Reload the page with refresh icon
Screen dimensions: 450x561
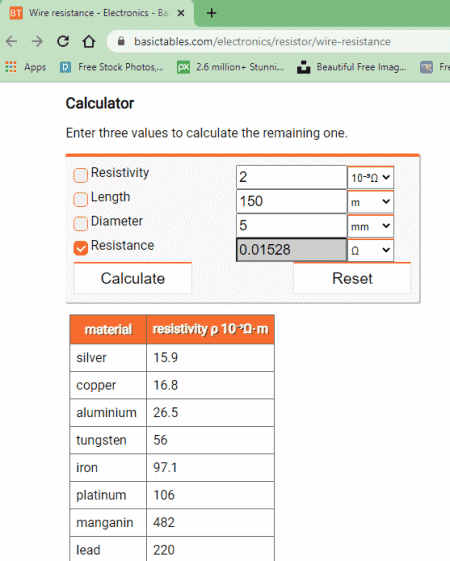tap(63, 42)
